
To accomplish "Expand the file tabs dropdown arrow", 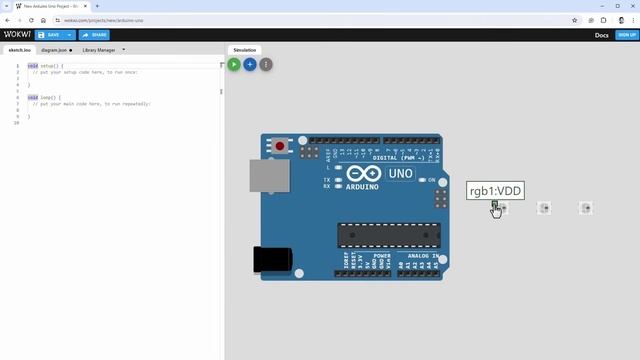I will click(124, 50).
